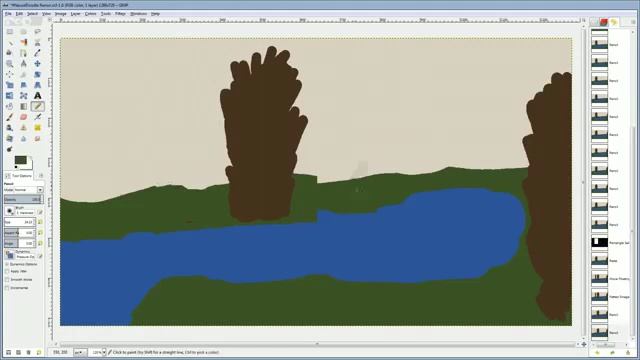Click the Delete tool preset icon
This screenshot has width=640, height=360.
point(29,352)
